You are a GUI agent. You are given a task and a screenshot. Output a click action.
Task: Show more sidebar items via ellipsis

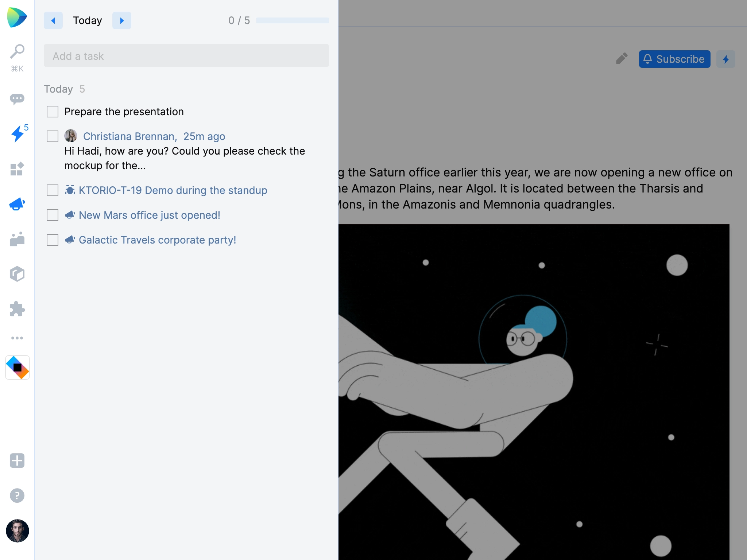(x=17, y=338)
